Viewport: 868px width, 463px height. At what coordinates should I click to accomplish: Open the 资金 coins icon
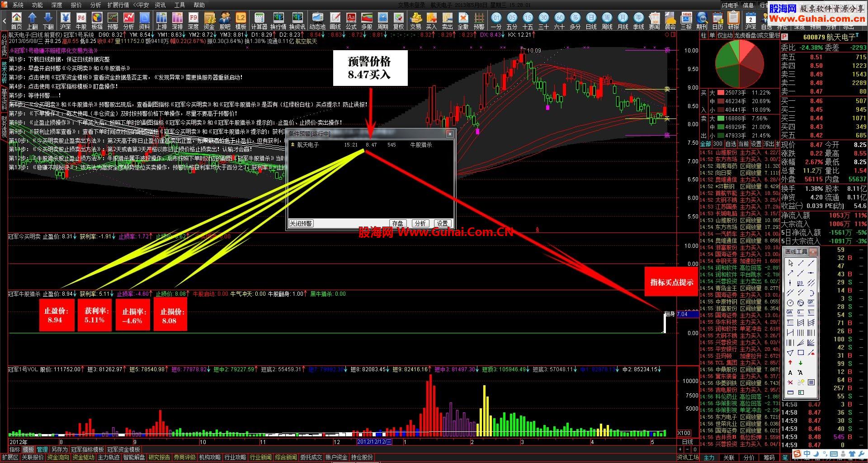pyautogui.click(x=209, y=20)
